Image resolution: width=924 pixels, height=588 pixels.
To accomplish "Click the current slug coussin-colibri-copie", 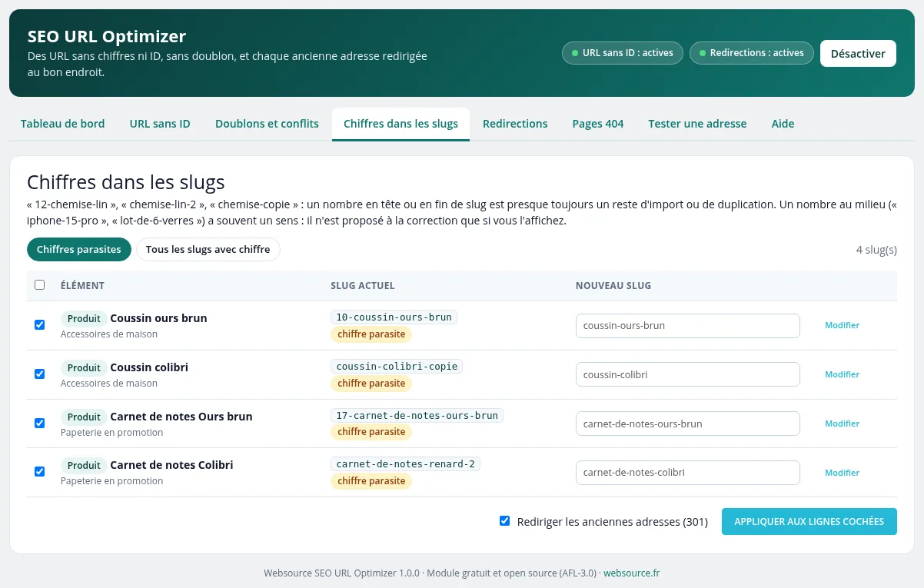I will coord(397,367).
